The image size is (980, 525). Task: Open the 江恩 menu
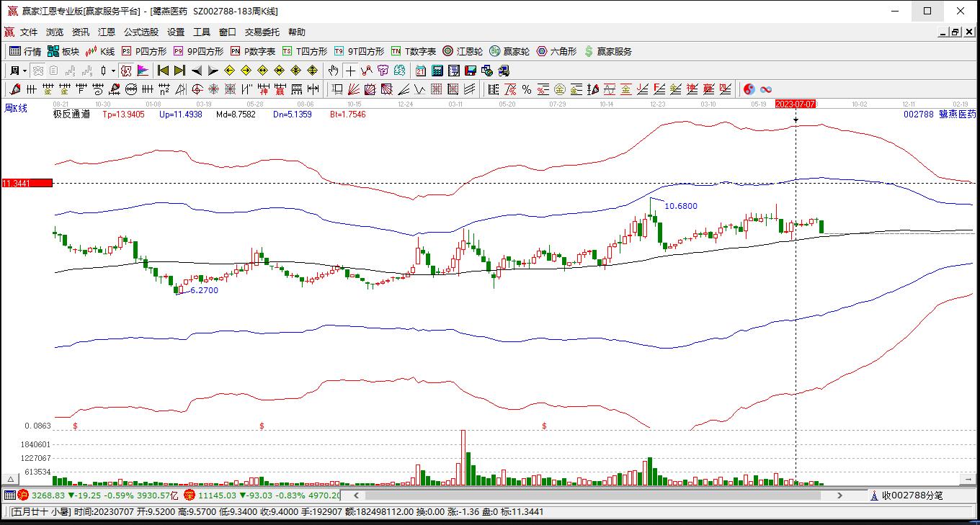(107, 32)
